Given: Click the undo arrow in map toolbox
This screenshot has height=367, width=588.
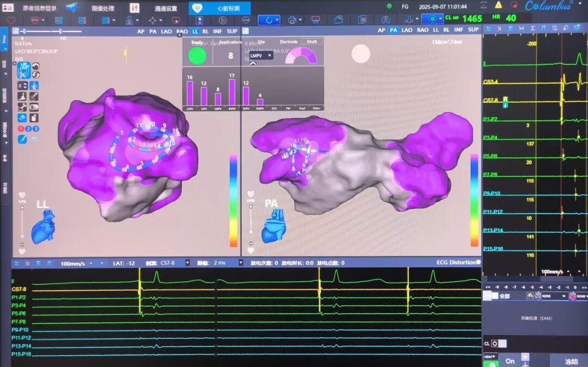Looking at the screenshot, I should (35, 66).
